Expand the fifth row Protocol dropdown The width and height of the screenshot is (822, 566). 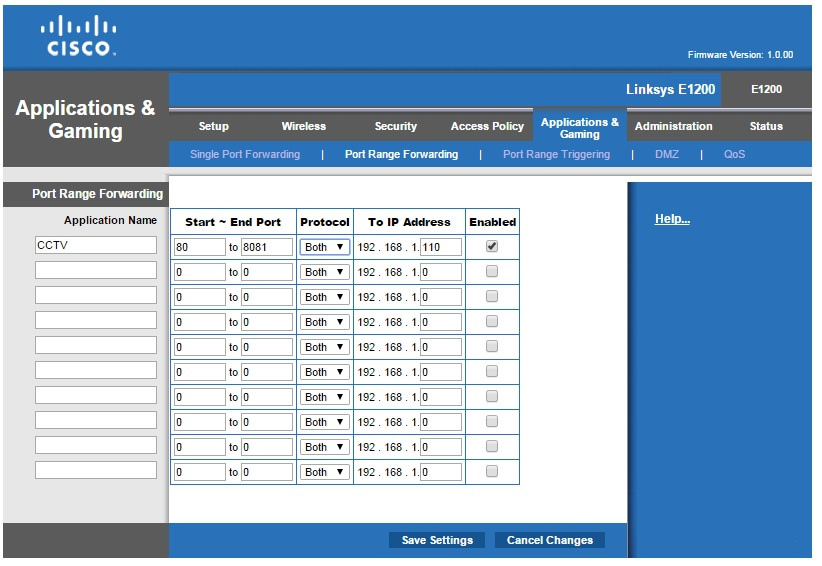click(325, 347)
